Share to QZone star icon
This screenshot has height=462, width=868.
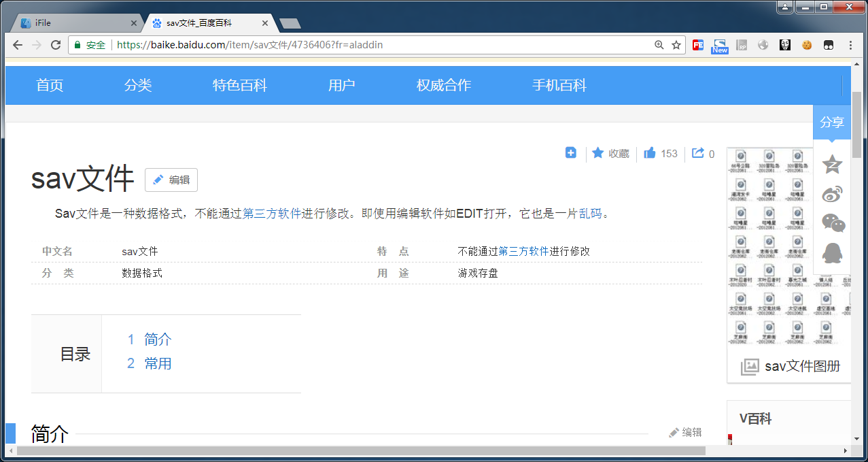pyautogui.click(x=832, y=164)
